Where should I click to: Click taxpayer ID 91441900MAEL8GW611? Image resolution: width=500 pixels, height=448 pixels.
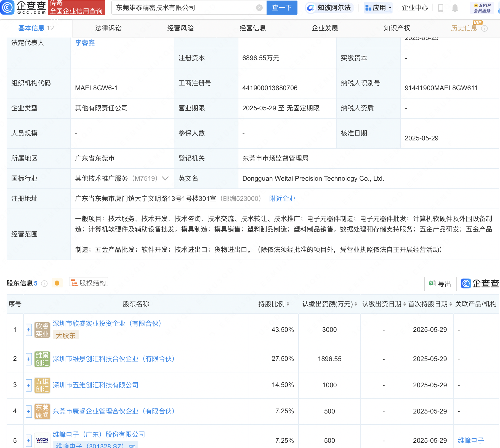441,88
